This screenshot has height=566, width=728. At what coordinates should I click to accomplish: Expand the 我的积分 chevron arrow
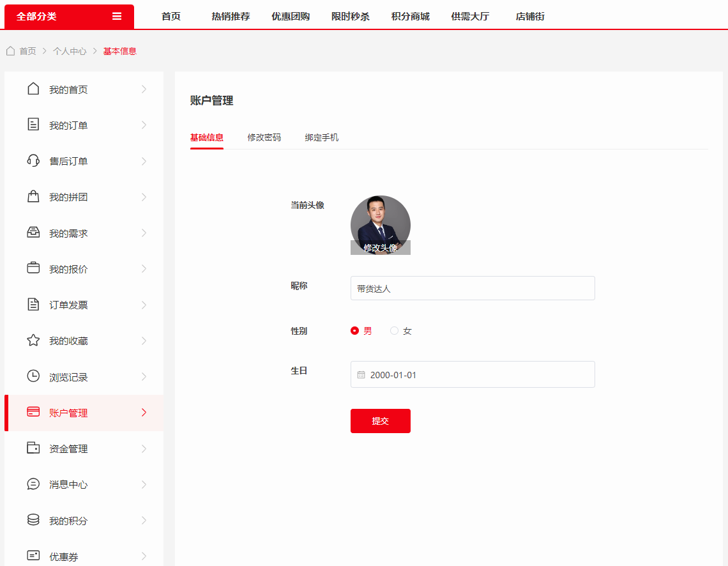pos(144,521)
